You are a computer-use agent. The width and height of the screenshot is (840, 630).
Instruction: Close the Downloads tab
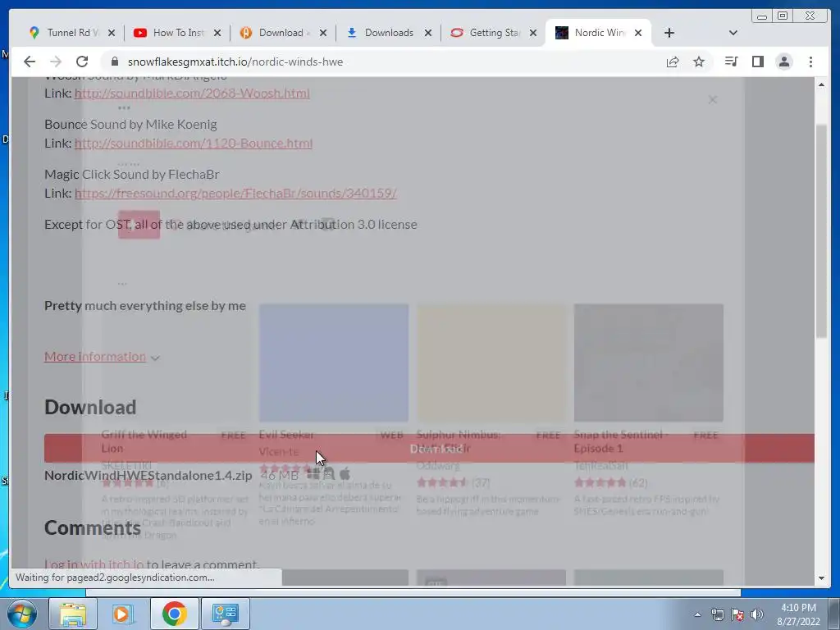click(428, 33)
